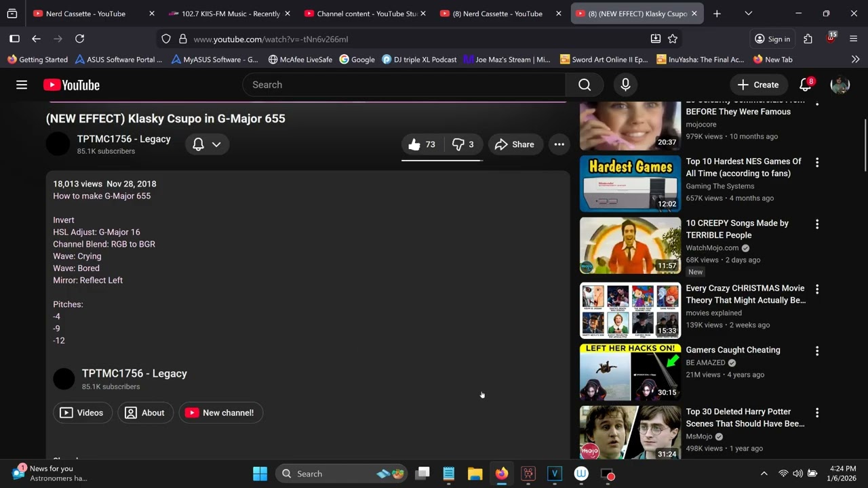This screenshot has height=488, width=868.
Task: Open the volume icon in system tray
Action: click(x=797, y=474)
